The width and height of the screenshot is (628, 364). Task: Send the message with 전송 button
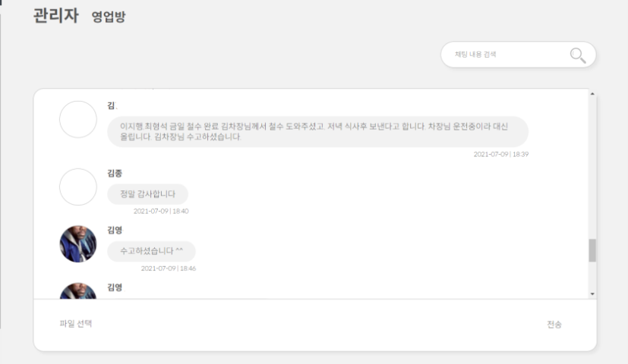pyautogui.click(x=554, y=325)
